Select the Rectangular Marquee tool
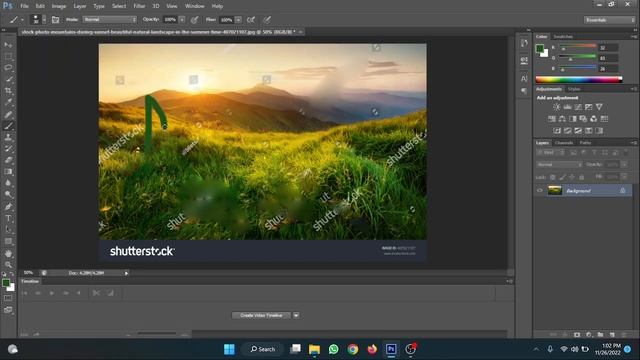 coord(8,56)
